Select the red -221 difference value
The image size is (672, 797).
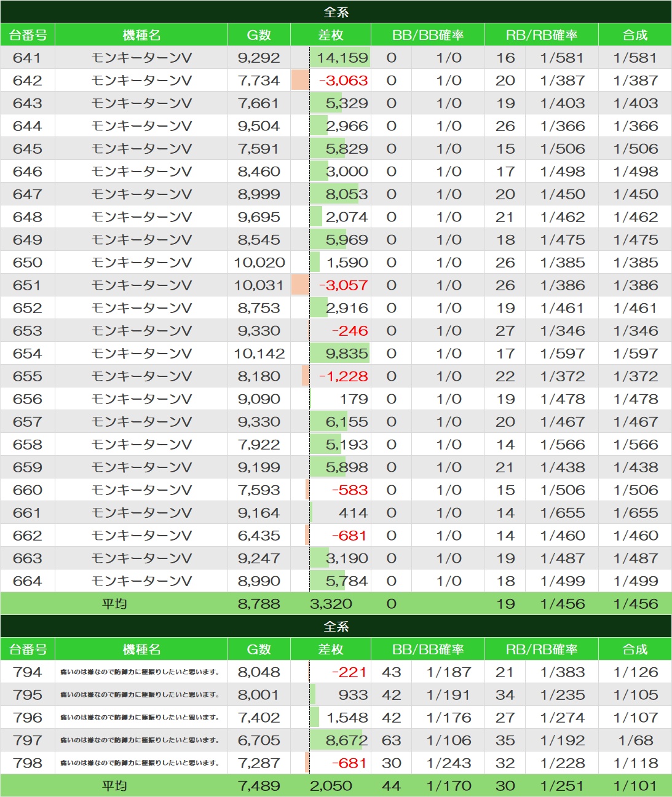pos(350,672)
